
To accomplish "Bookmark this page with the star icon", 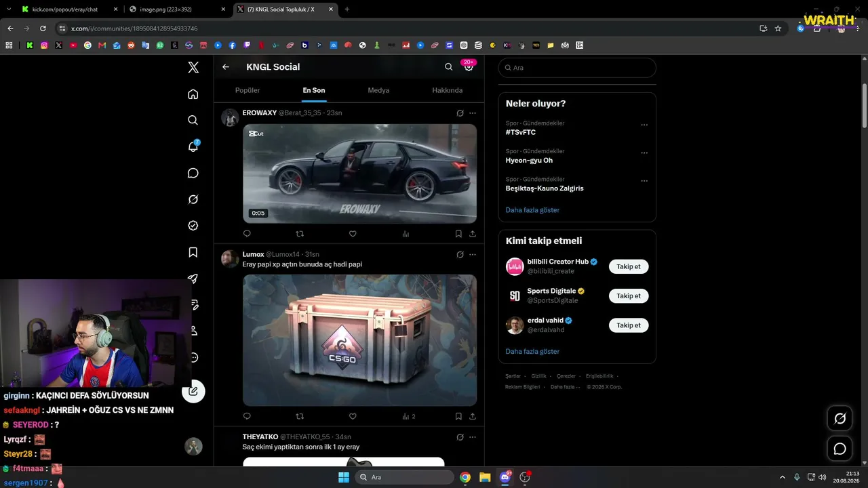I will (x=778, y=28).
